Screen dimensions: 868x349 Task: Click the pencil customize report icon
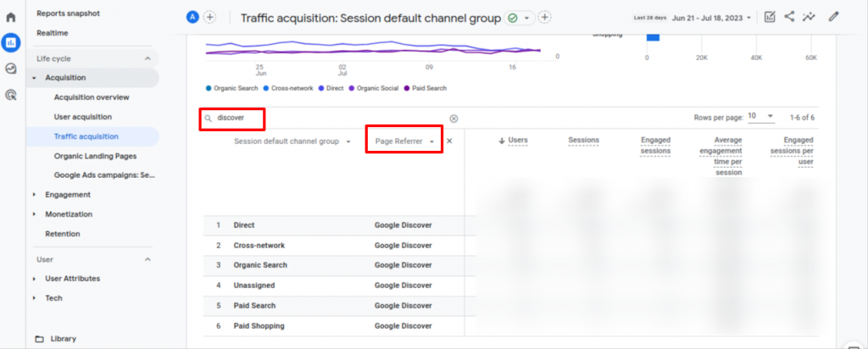834,16
